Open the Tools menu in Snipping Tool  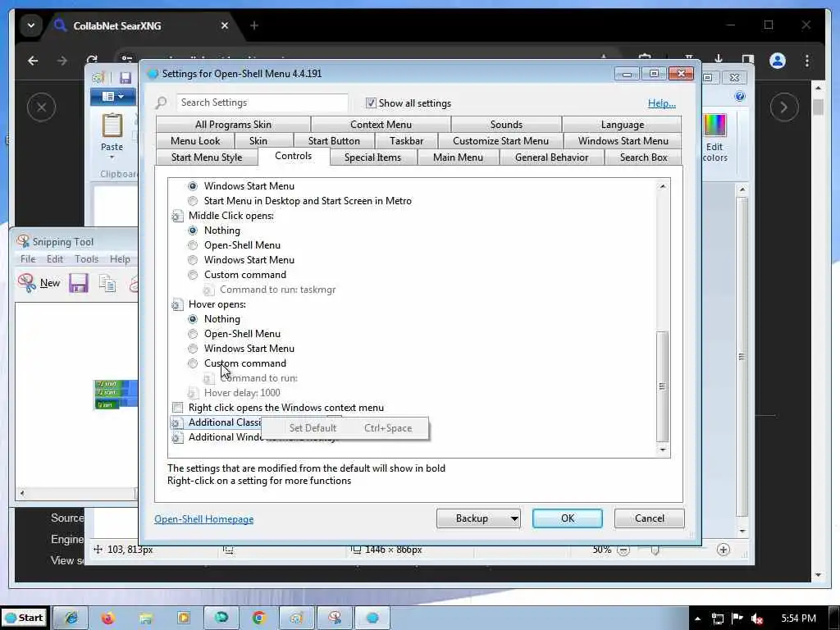pyautogui.click(x=86, y=258)
